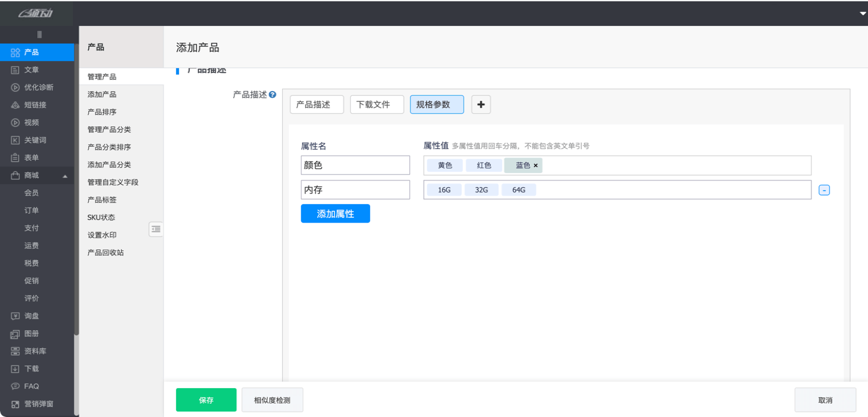Open the top-right account dropdown arrow
868x417 pixels.
point(863,13)
